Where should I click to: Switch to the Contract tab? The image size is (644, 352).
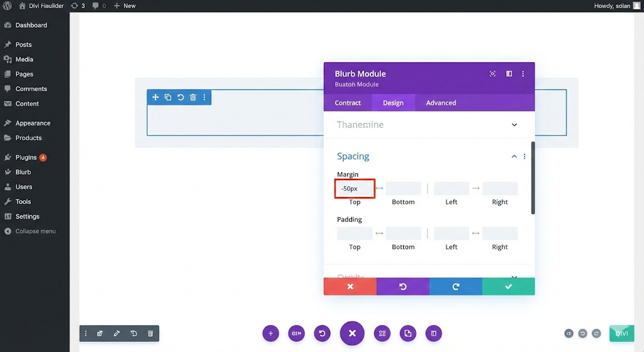point(347,103)
